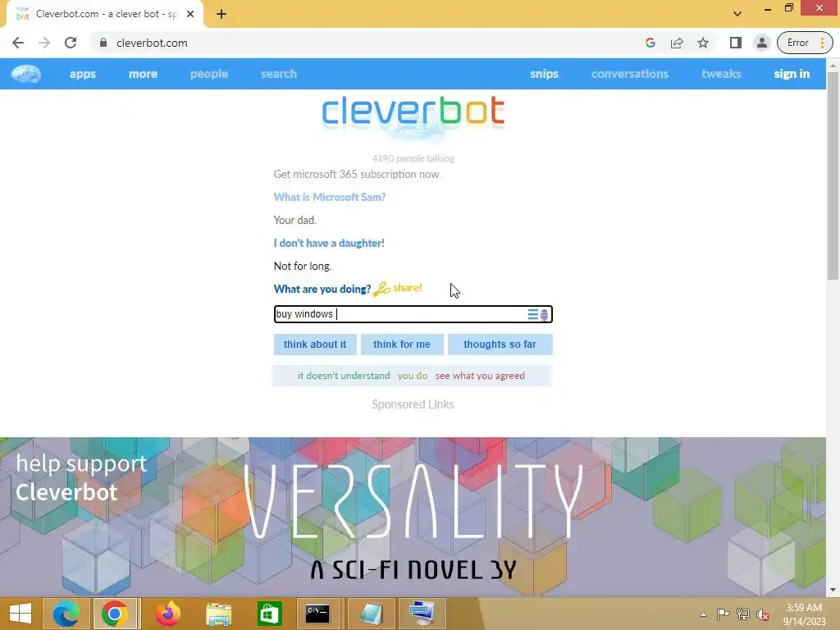The height and width of the screenshot is (630, 840).
Task: Open File Explorer from the taskbar
Action: (x=219, y=614)
